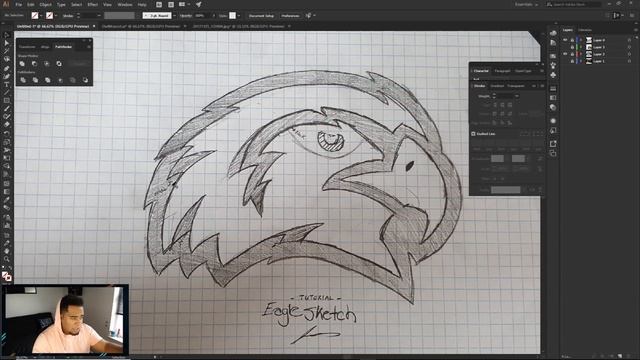This screenshot has width=640, height=360.
Task: Open the fill color dropdown arrow
Action: (41, 16)
